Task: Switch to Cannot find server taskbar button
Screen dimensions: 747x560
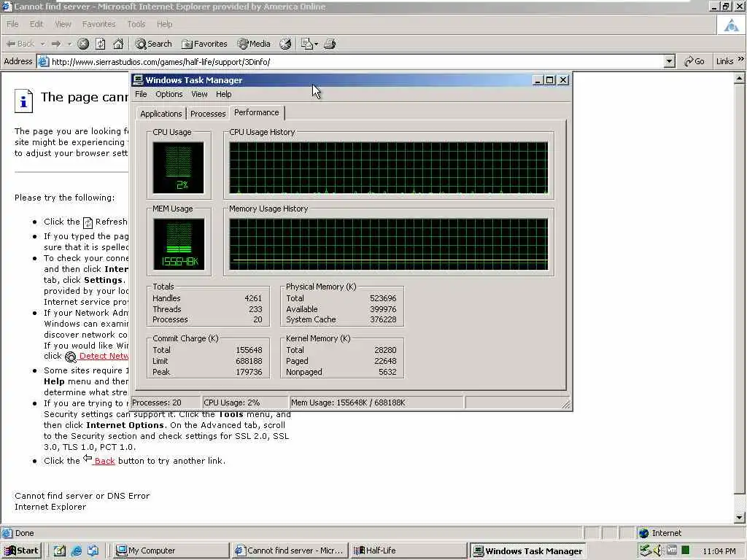Action: [290, 551]
